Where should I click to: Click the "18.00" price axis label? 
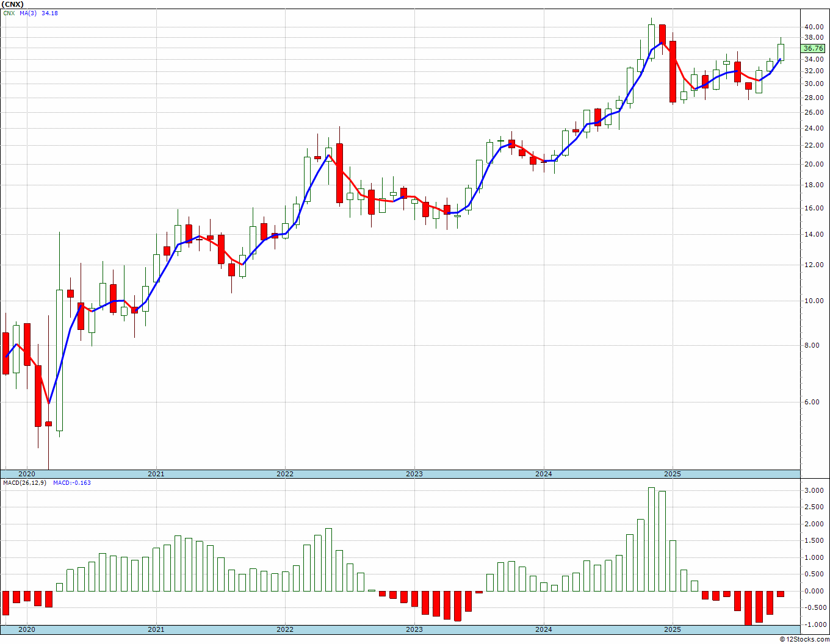click(814, 185)
